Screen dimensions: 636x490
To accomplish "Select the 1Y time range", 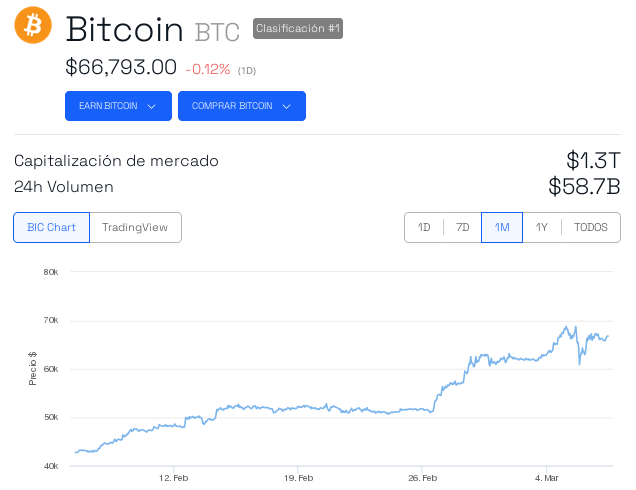I will coord(541,227).
